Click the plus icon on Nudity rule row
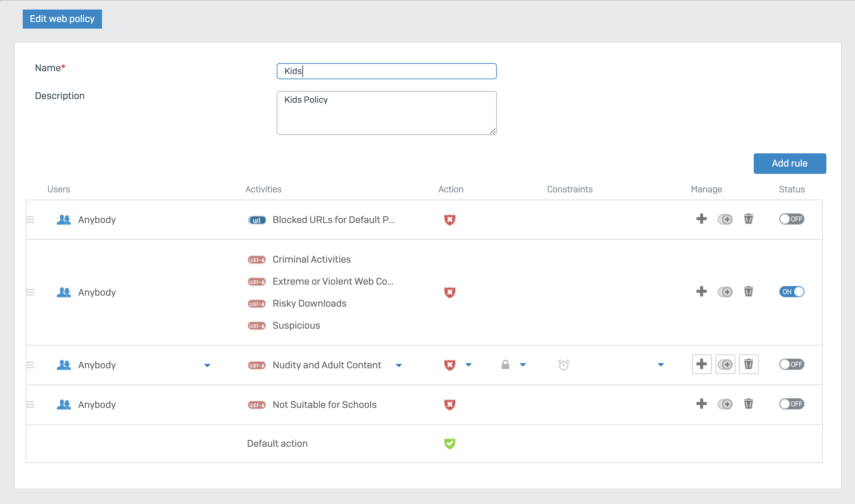Image resolution: width=855 pixels, height=504 pixels. [701, 364]
